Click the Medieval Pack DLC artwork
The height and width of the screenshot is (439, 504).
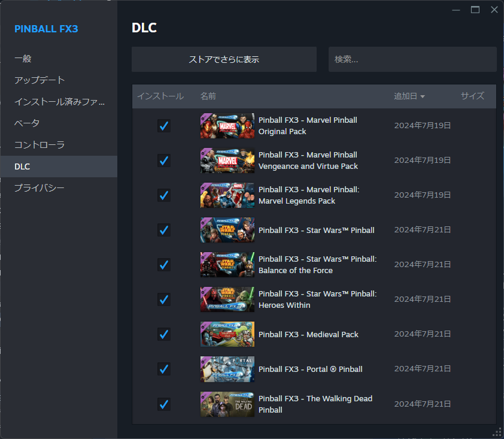227,334
